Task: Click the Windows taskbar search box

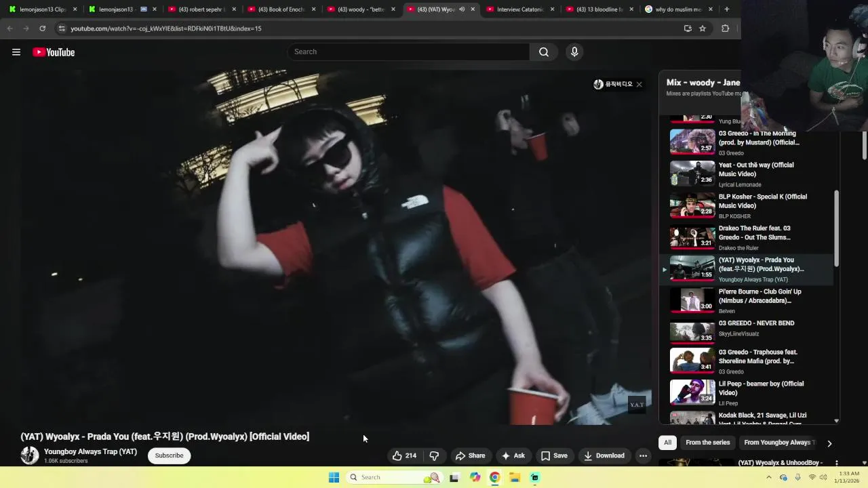Action: click(393, 477)
